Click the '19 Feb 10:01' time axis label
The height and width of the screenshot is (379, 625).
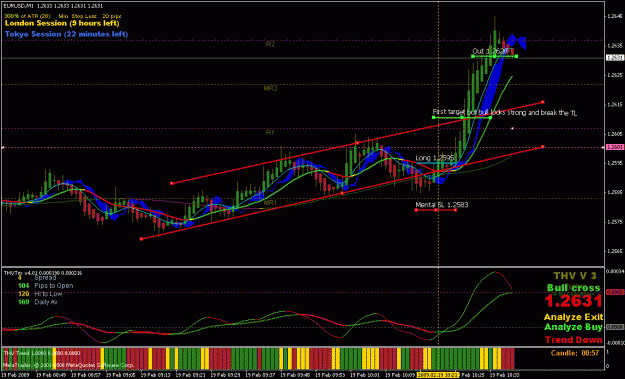[x=366, y=375]
